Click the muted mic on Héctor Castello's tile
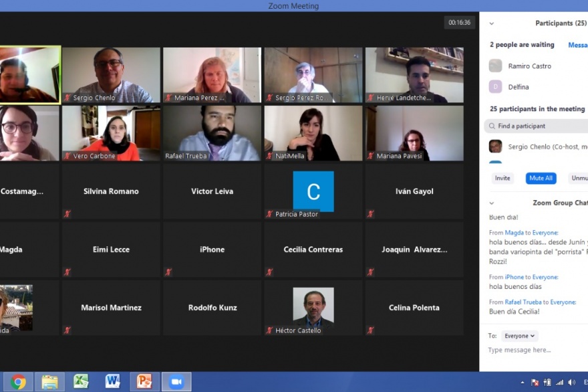 270,330
